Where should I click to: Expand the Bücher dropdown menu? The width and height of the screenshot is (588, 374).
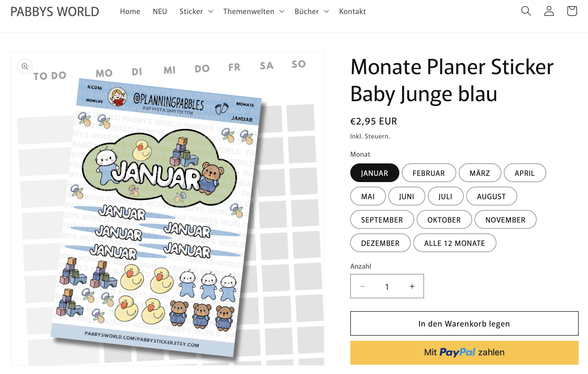311,11
